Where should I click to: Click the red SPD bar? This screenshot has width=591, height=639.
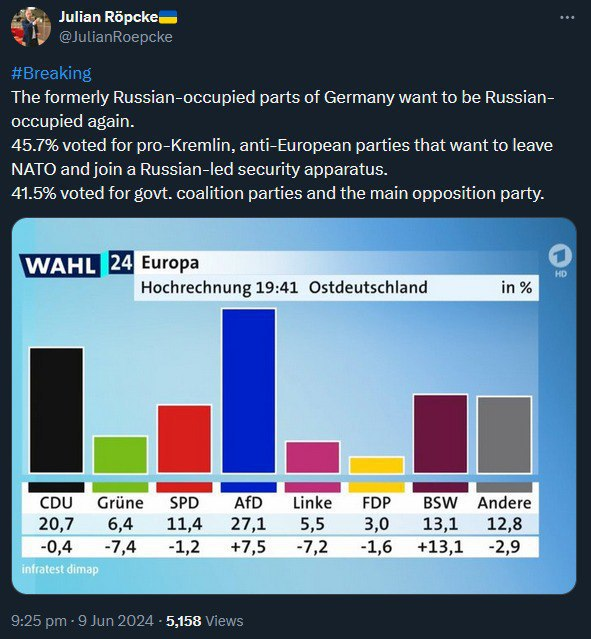(x=184, y=439)
